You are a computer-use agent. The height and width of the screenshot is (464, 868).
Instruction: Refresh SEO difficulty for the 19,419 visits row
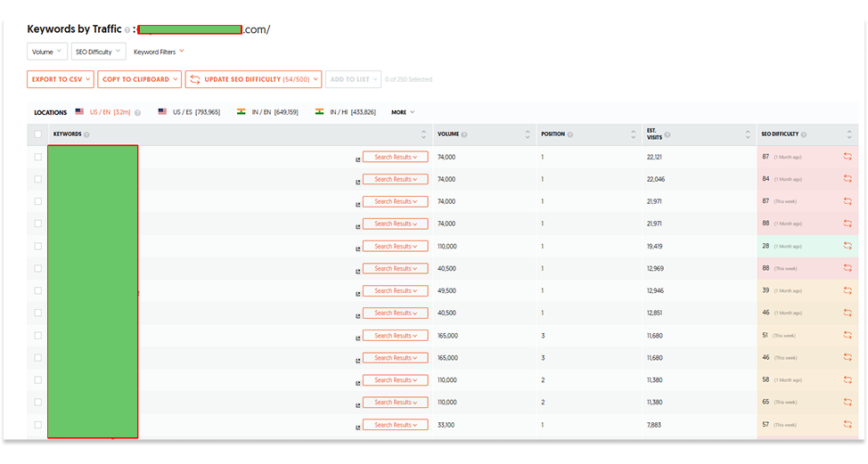pos(848,246)
